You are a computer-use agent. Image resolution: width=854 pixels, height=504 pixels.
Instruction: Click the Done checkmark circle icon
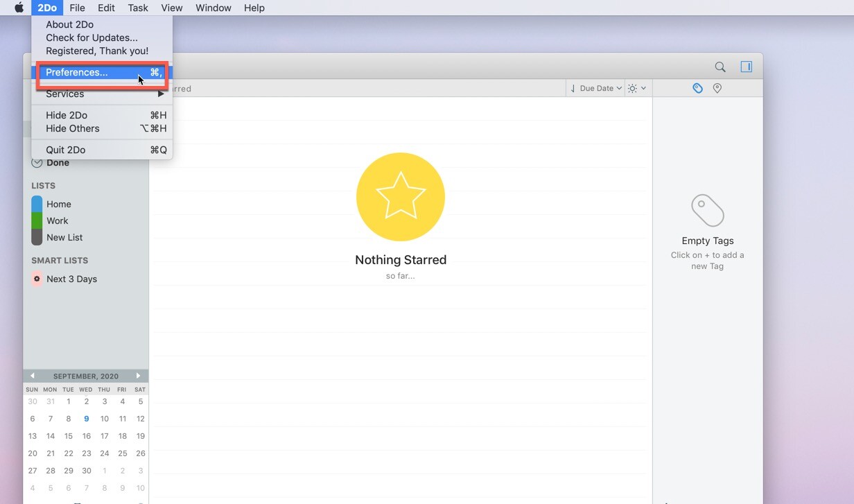37,163
